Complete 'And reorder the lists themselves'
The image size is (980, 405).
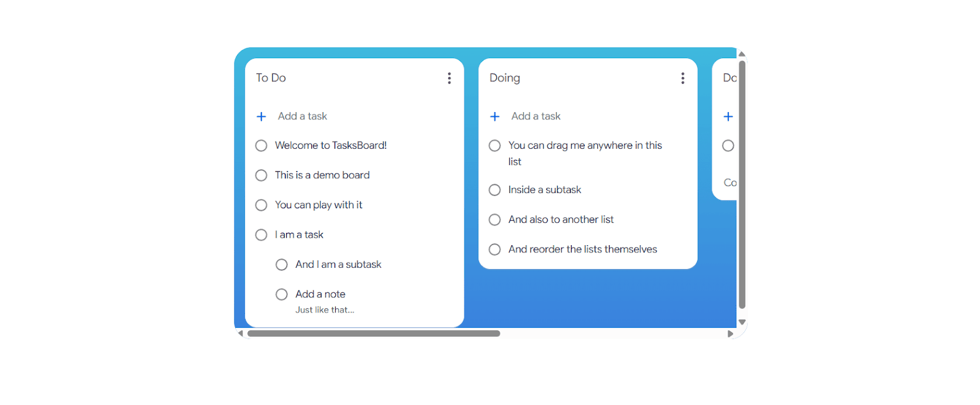[495, 249]
